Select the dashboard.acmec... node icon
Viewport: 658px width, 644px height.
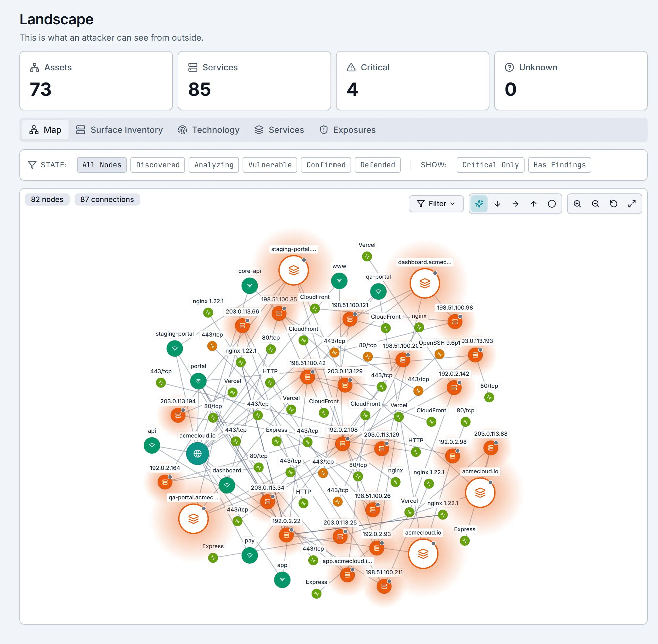pyautogui.click(x=425, y=283)
